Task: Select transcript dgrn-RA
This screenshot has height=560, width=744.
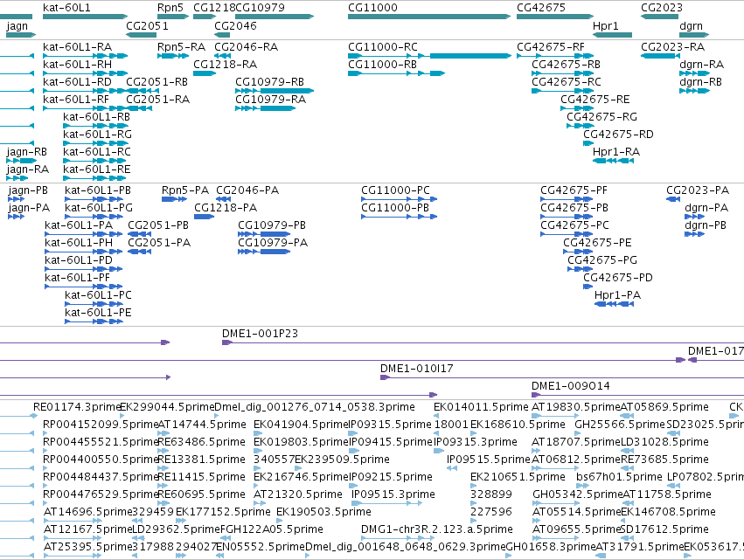Action: 694,73
